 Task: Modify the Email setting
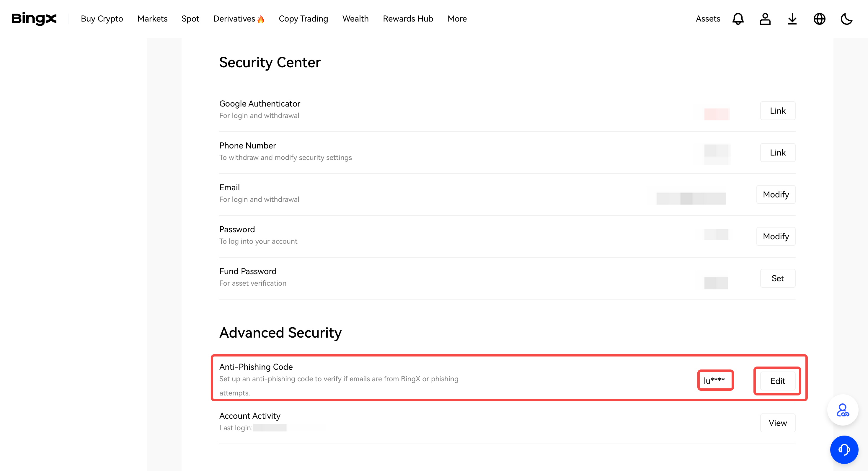(x=776, y=194)
